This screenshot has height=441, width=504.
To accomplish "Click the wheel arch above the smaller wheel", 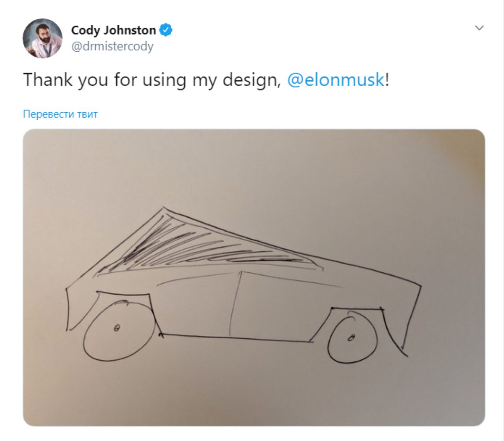I will 357,309.
